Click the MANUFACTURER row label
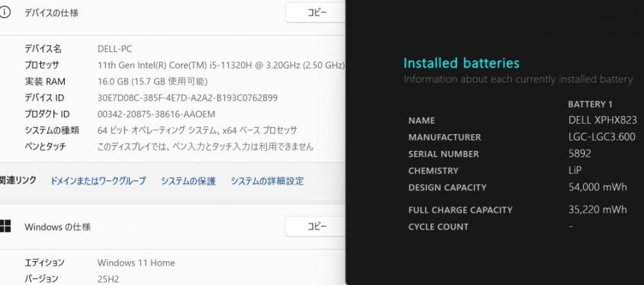 click(444, 137)
